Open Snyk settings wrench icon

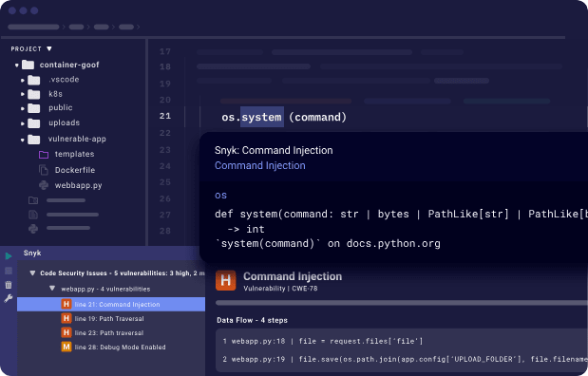pyautogui.click(x=9, y=298)
